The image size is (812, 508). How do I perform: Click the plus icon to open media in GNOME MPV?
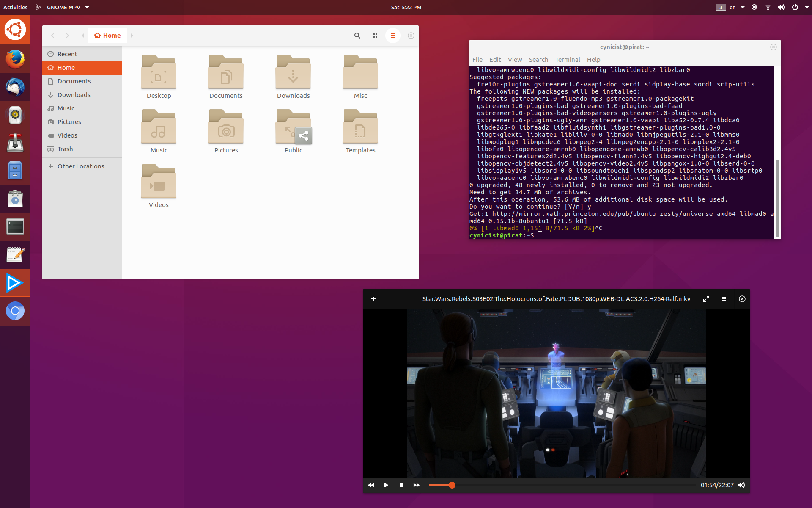coord(373,299)
